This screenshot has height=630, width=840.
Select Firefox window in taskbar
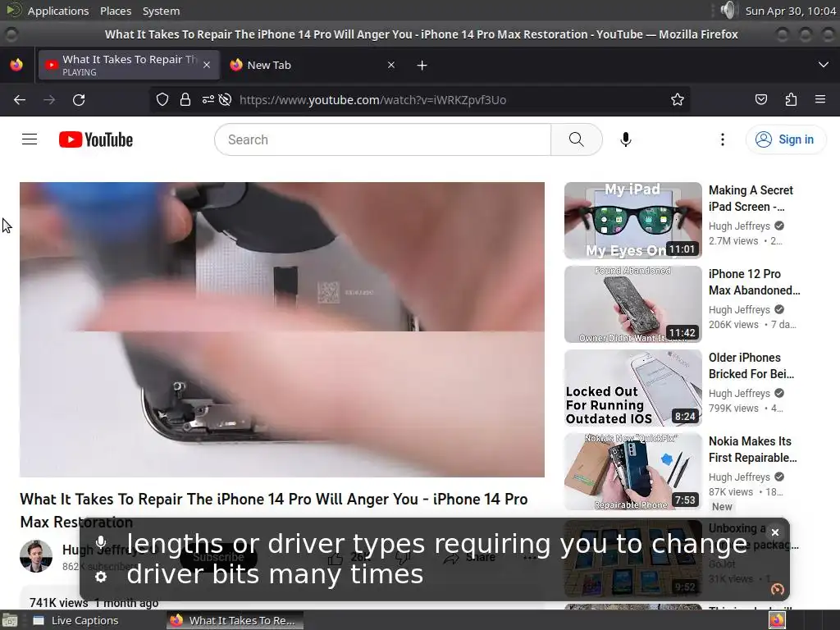[x=235, y=620]
